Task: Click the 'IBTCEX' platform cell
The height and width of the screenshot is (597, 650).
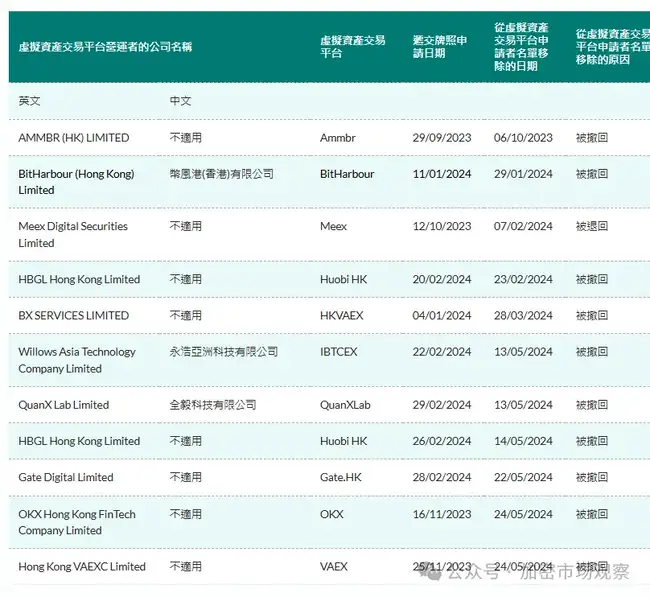Action: pyautogui.click(x=339, y=352)
